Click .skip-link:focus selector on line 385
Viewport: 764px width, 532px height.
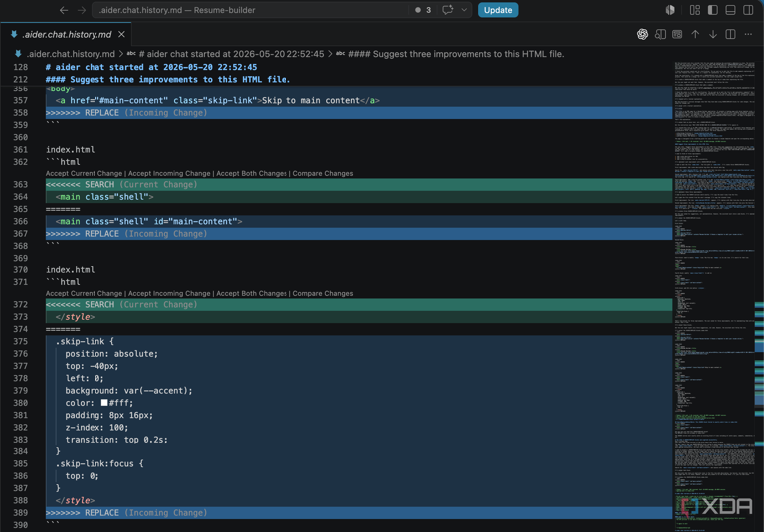pyautogui.click(x=99, y=463)
